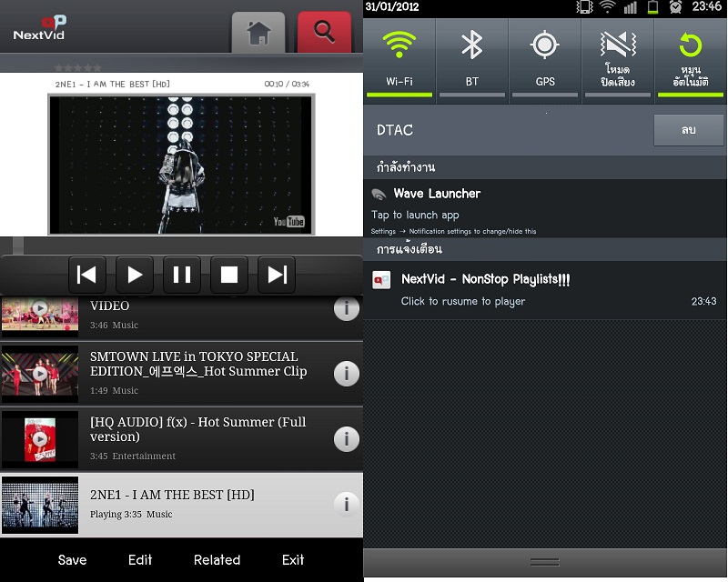Select f(x) Hot Summer Full version thumbnail

coord(40,439)
